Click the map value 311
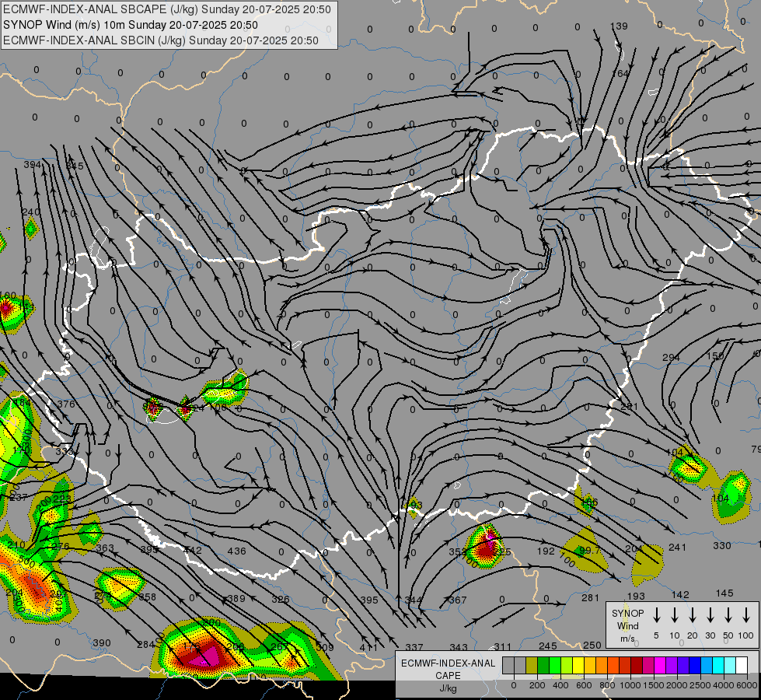Screen dimensions: 761x700 (503, 646)
